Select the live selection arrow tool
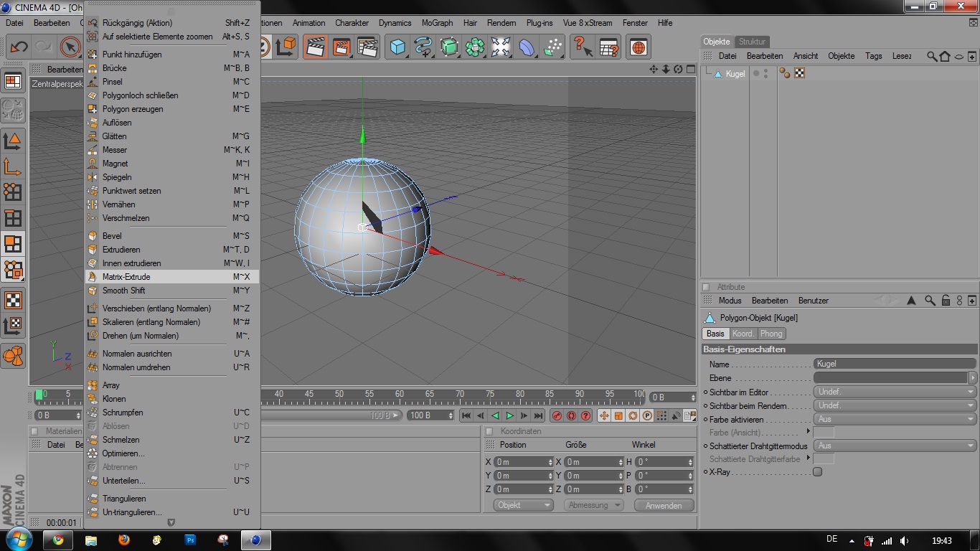 (x=70, y=47)
